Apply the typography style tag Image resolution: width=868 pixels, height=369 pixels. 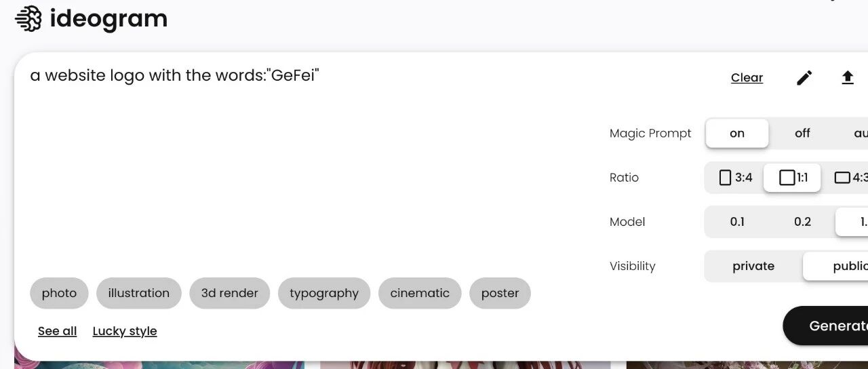coord(324,293)
